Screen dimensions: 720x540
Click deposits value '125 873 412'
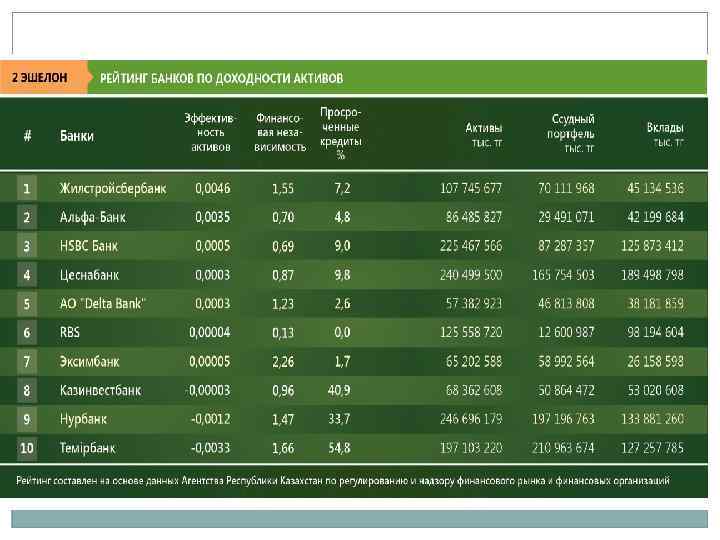(x=652, y=246)
